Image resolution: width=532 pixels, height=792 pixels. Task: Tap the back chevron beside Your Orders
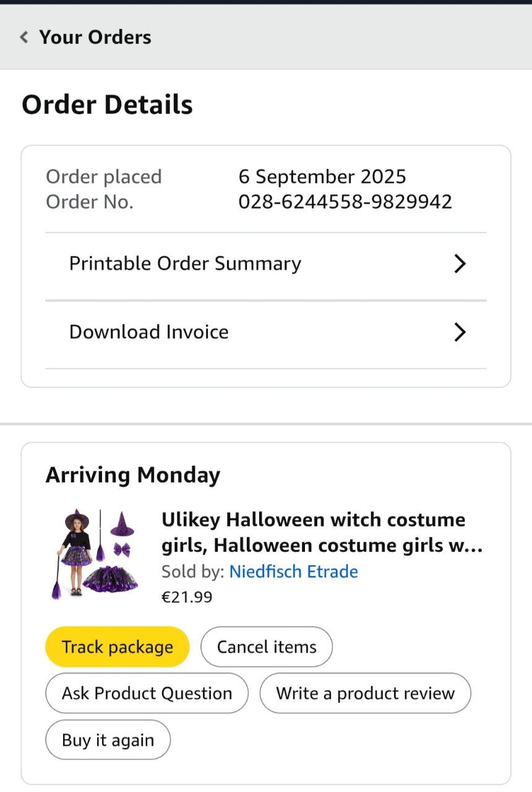pos(24,37)
